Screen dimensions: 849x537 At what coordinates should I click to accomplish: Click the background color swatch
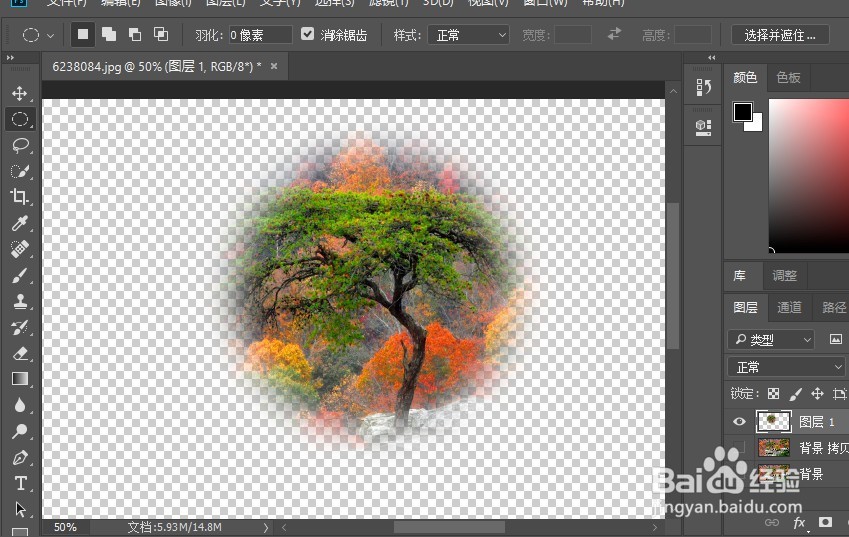tap(756, 126)
